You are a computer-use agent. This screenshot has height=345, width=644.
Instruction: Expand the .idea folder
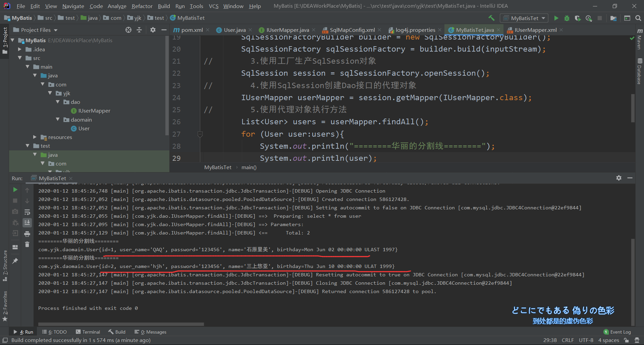[x=20, y=49]
